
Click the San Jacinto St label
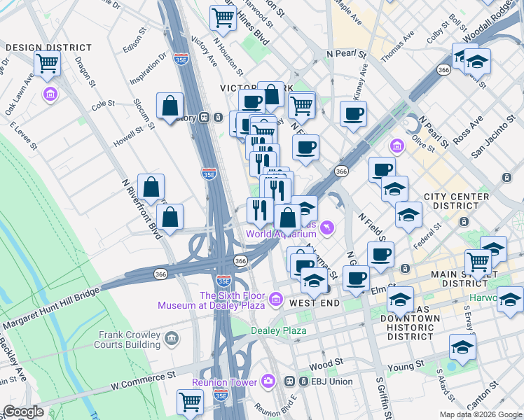click(494, 136)
